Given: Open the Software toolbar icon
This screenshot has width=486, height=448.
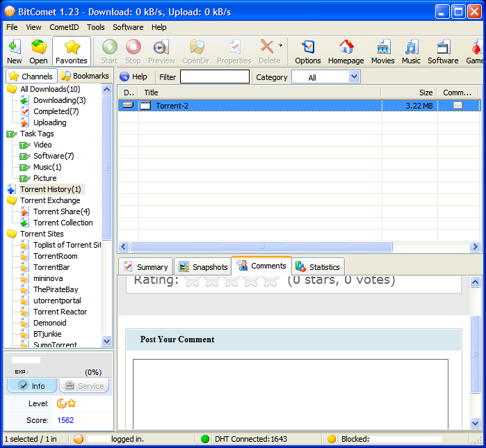Looking at the screenshot, I should click(x=443, y=51).
